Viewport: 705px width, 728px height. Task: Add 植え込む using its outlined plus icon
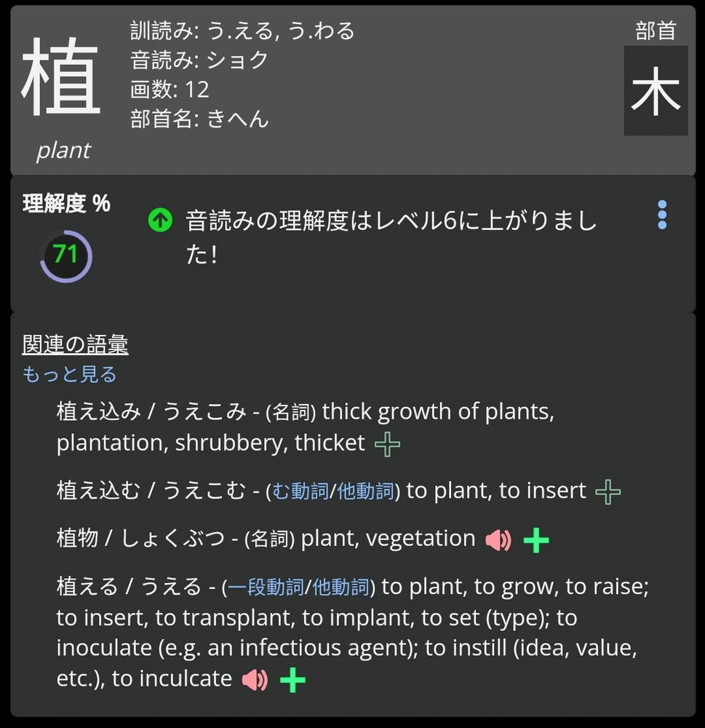(608, 491)
